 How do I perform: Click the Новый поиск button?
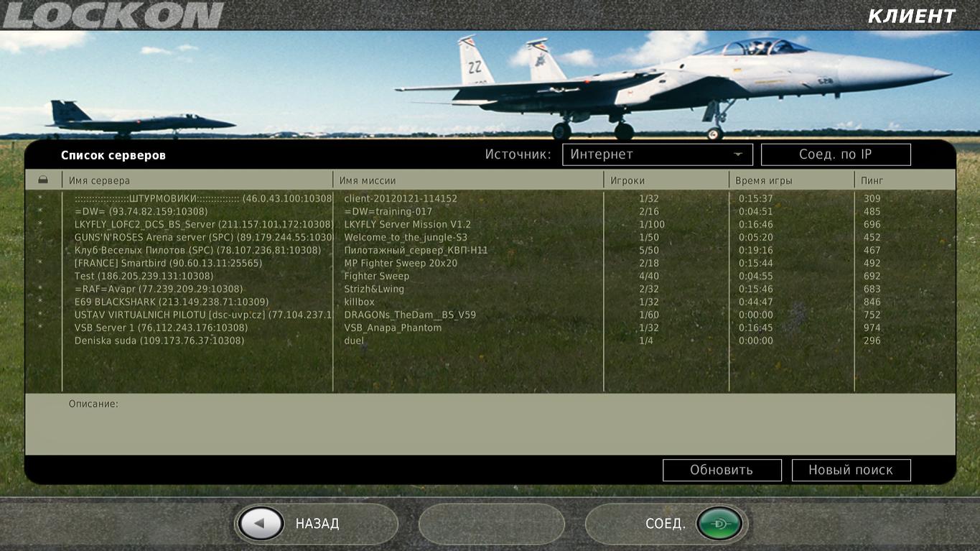[851, 471]
